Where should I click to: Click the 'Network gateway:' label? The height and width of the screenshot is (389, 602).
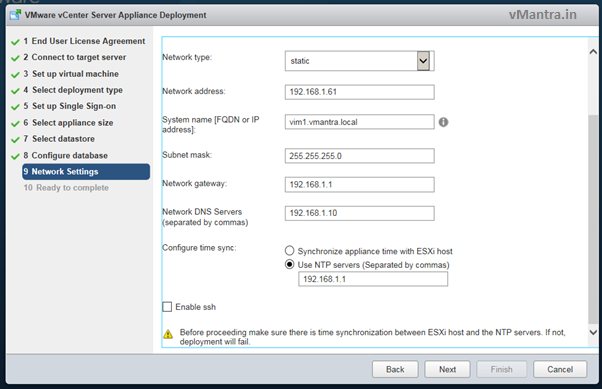pos(194,184)
